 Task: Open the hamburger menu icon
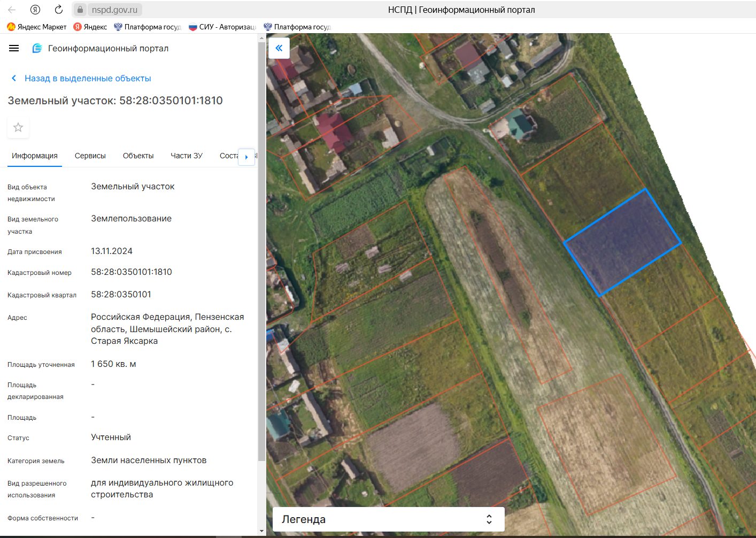coord(14,48)
